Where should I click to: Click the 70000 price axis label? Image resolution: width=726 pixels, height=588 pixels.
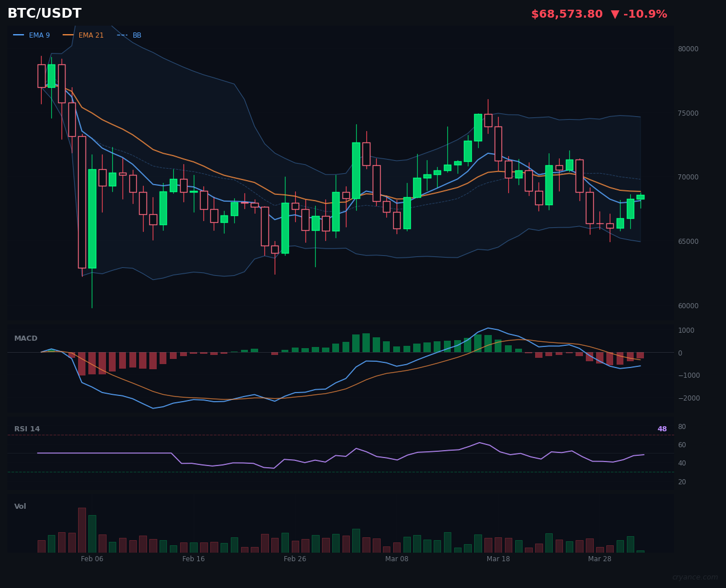688,177
